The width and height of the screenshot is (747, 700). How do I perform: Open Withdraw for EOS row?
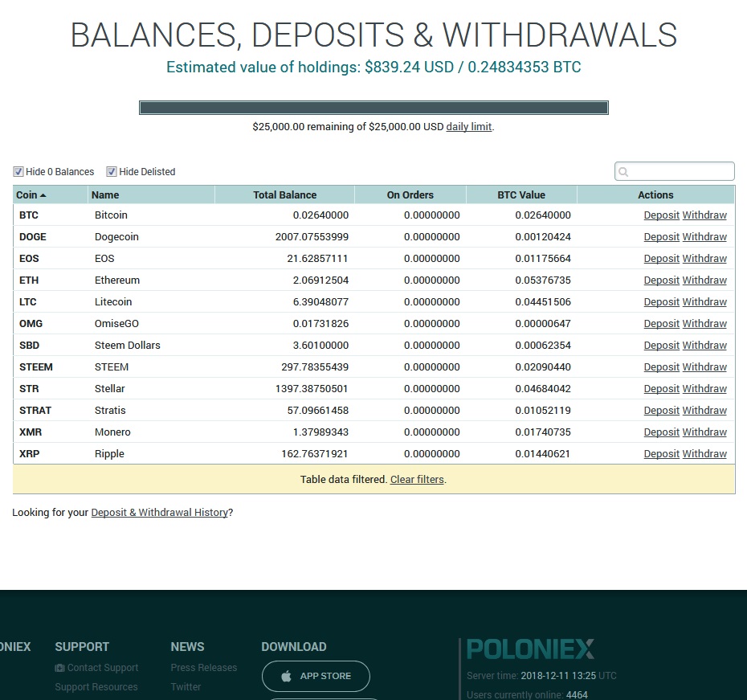704,258
